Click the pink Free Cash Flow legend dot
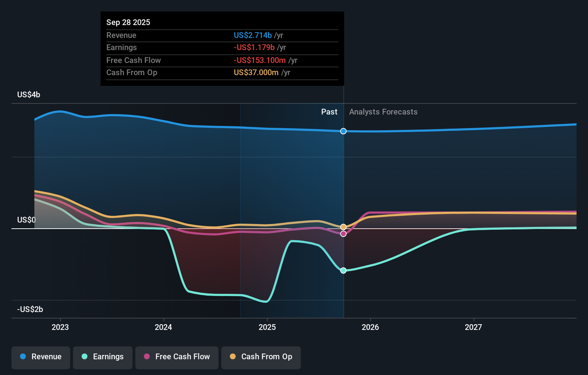The height and width of the screenshot is (375, 588). coord(147,357)
